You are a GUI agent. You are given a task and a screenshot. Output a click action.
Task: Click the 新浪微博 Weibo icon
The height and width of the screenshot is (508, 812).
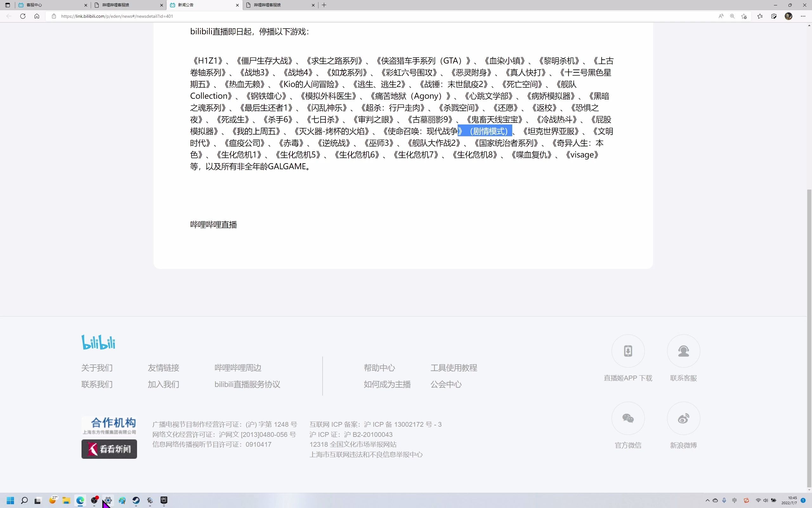pos(684,418)
